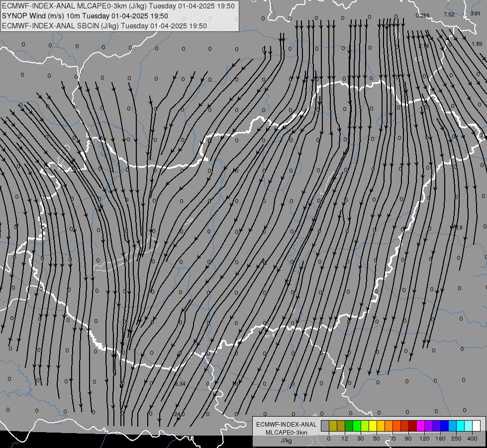Click the legend scale label 160
Viewport: 487px width, 448px height.
point(440,439)
